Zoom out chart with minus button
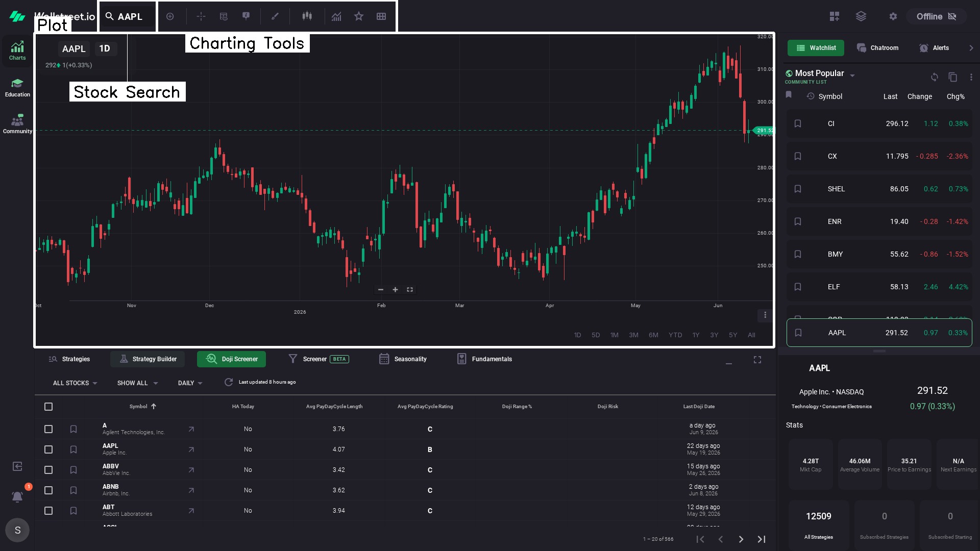The height and width of the screenshot is (551, 980). (x=380, y=290)
